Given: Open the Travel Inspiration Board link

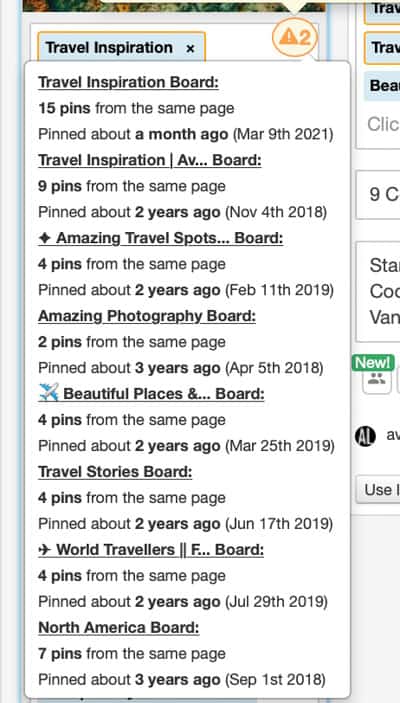Looking at the screenshot, I should (128, 82).
